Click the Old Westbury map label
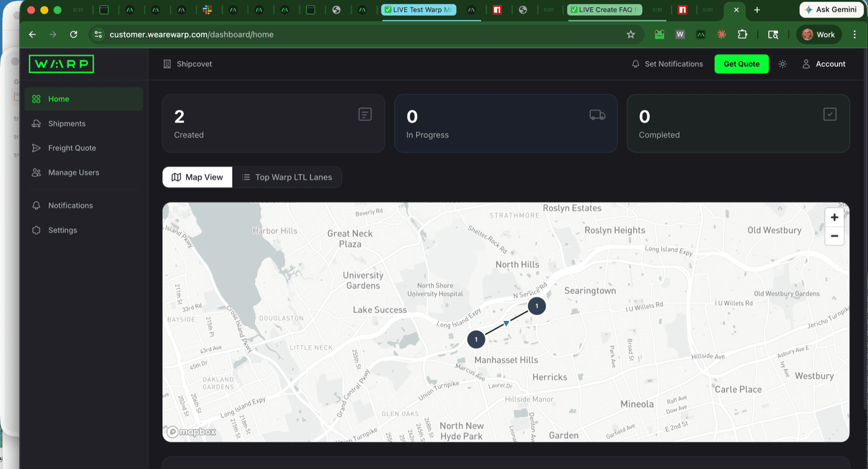The height and width of the screenshot is (469, 868). [774, 230]
